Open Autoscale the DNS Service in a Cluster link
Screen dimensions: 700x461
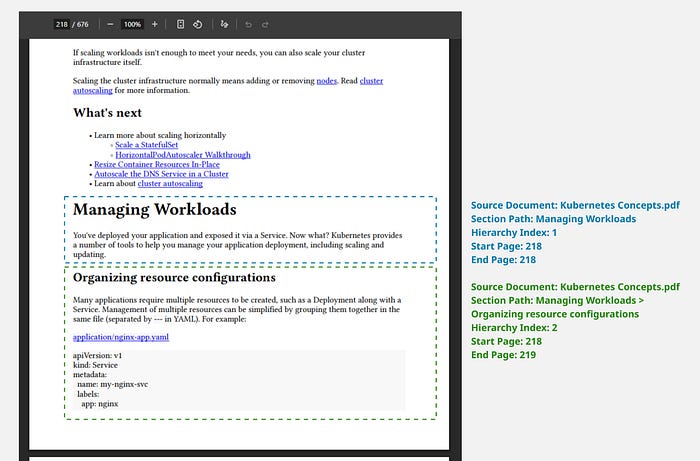pos(161,174)
